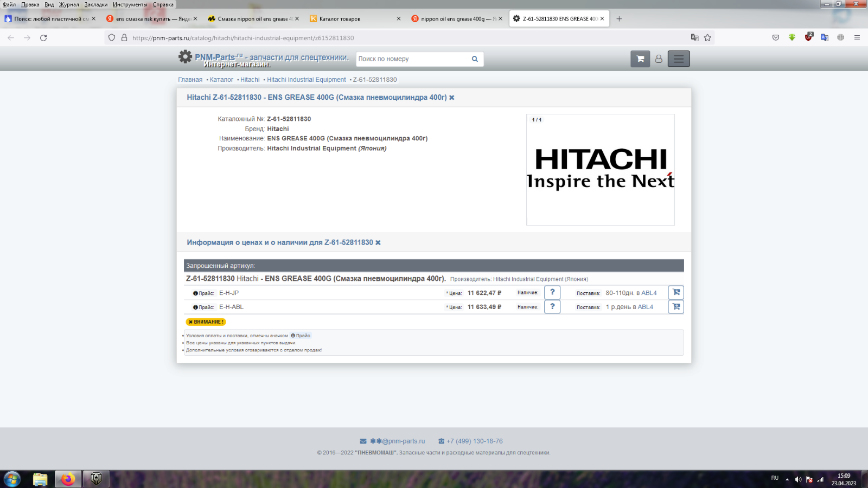Image resolution: width=868 pixels, height=488 pixels.
Task: Collapse the price and availability section
Action: [x=378, y=243]
